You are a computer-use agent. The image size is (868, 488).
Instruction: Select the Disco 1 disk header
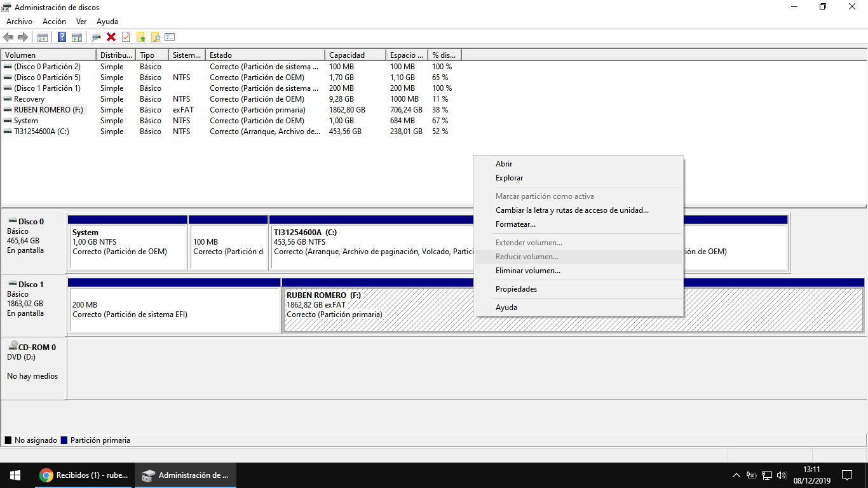tap(34, 305)
